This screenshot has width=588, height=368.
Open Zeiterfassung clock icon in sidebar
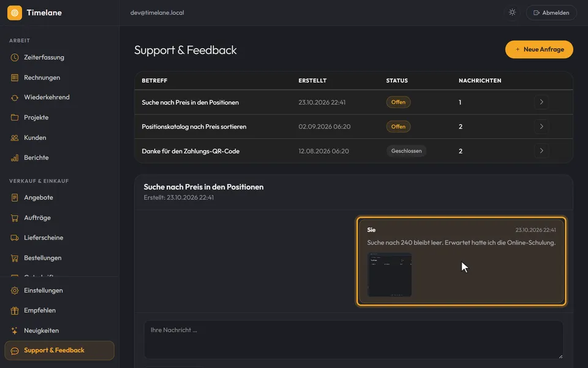point(15,58)
